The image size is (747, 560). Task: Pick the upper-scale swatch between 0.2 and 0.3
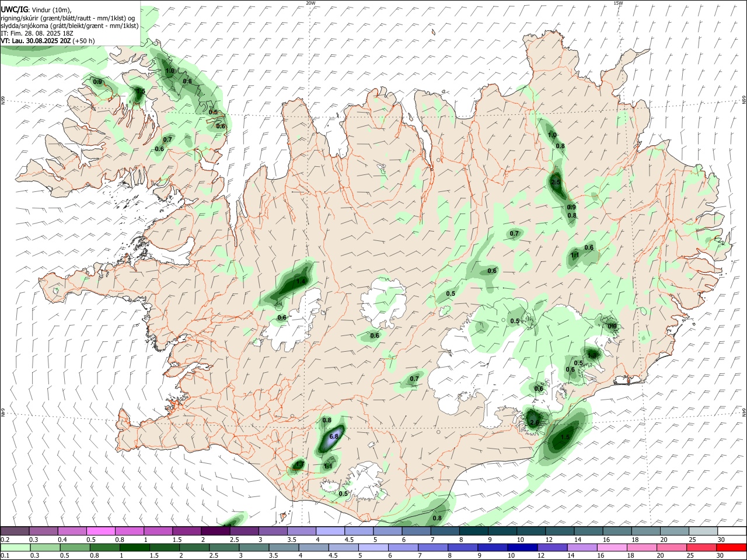pos(15,531)
